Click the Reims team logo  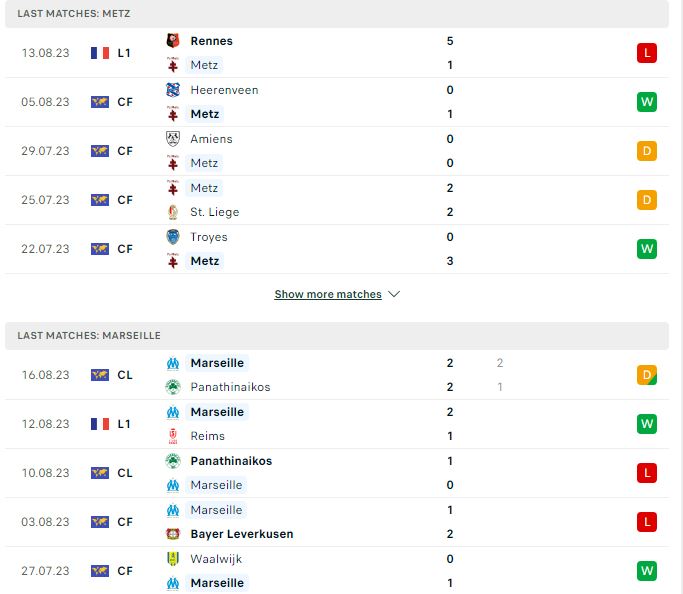click(x=173, y=436)
